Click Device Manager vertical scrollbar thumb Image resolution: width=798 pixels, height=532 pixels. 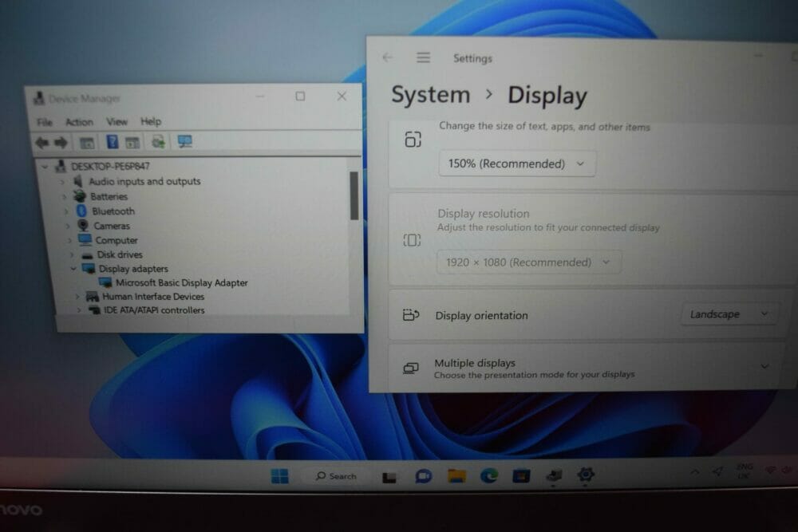tap(354, 196)
